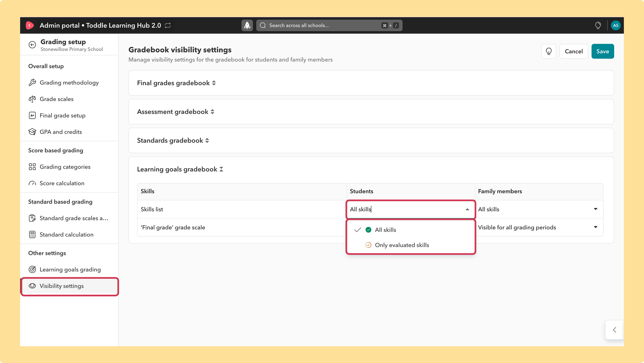Image resolution: width=644 pixels, height=363 pixels.
Task: Focus the Search across all schools field
Action: tap(329, 25)
